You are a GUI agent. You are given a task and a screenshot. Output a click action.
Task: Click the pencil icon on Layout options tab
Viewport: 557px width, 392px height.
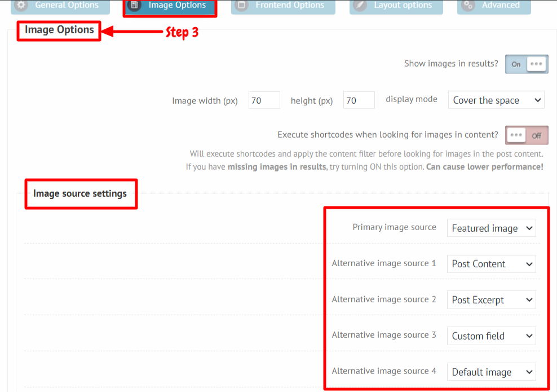[x=360, y=5]
